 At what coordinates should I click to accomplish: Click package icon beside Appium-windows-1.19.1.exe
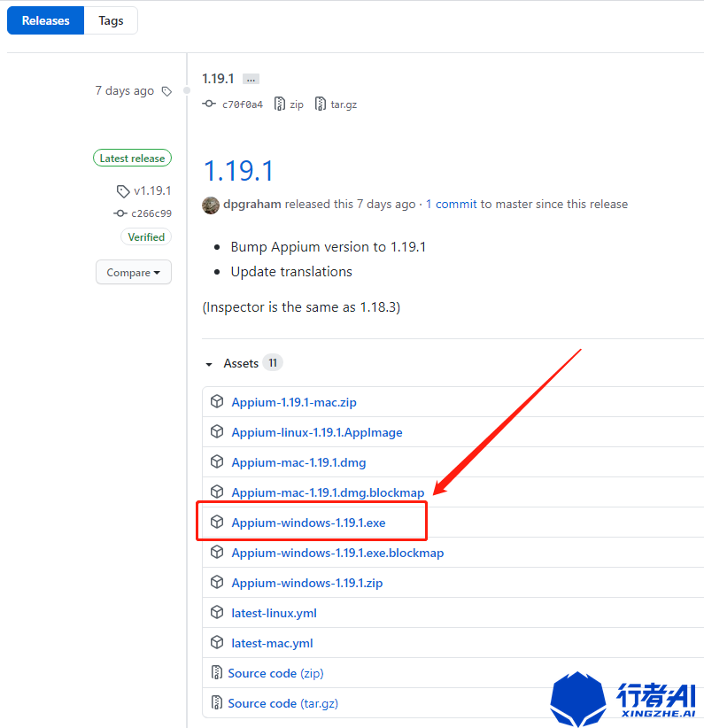pos(217,522)
